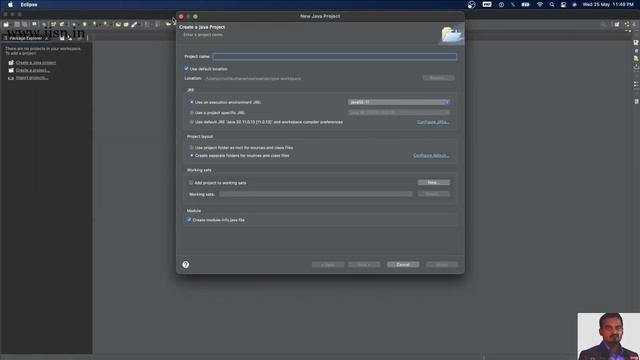The height and width of the screenshot is (360, 640).
Task: Open the Apple menu
Action: [10, 4]
